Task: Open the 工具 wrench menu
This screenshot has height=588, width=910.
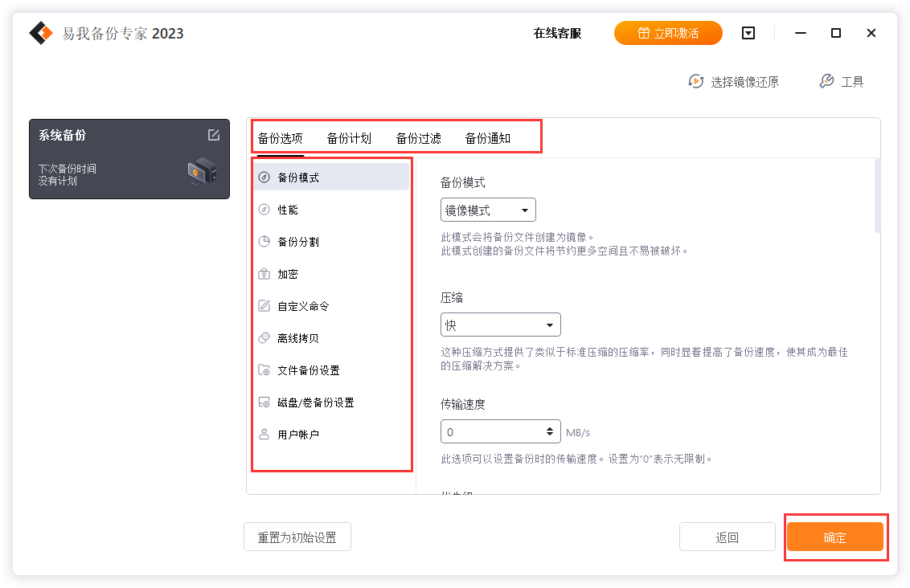Action: coord(842,82)
